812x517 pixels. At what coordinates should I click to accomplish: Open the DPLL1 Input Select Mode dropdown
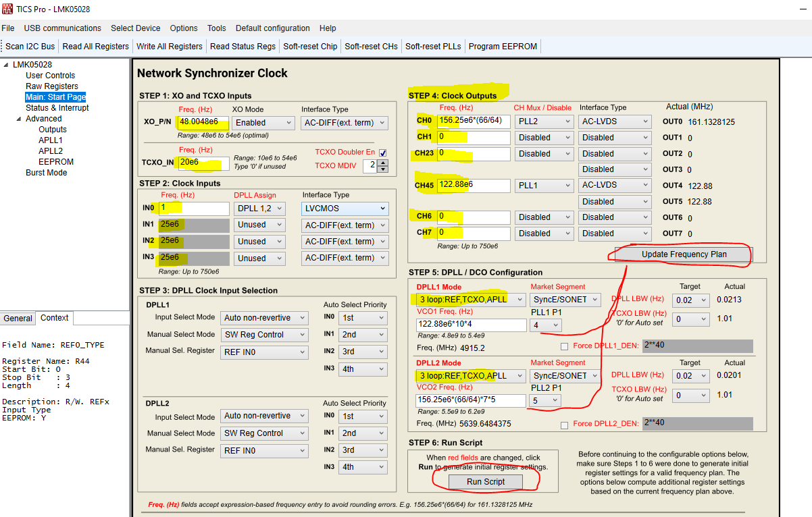[264, 318]
